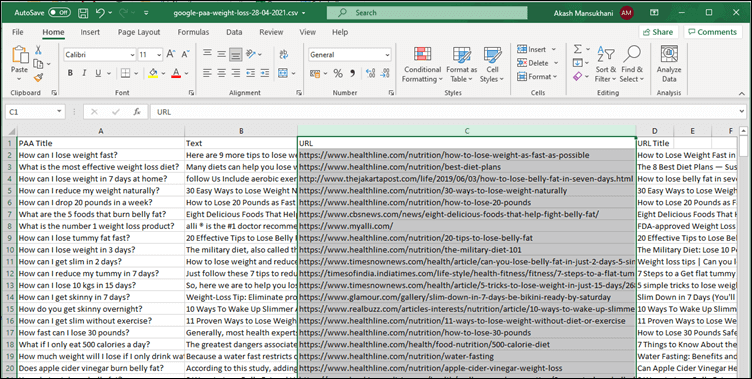
Task: Click the Accounting Number Format icon
Action: coord(315,73)
